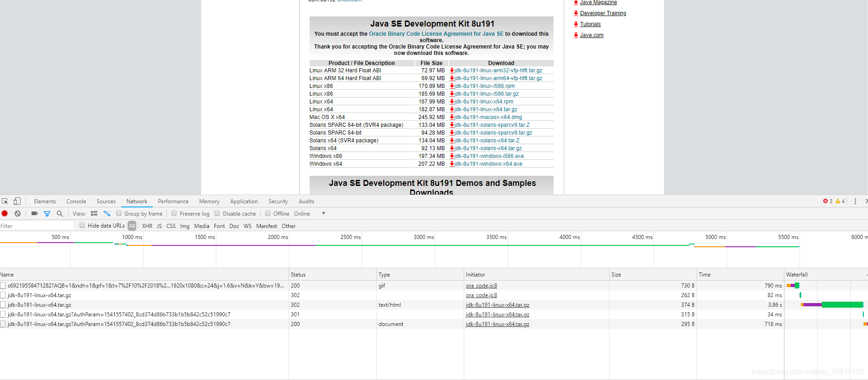
Task: Toggle the overview waterfall view icon
Action: point(107,213)
